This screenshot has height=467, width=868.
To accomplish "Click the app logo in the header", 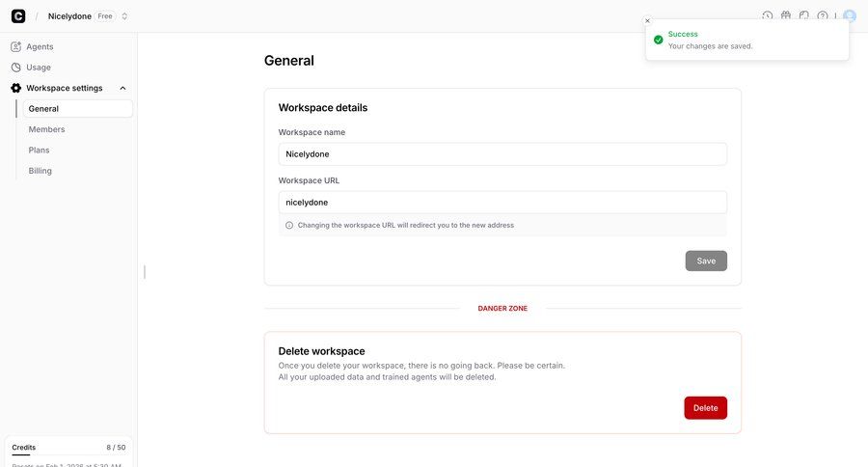I will click(x=18, y=16).
